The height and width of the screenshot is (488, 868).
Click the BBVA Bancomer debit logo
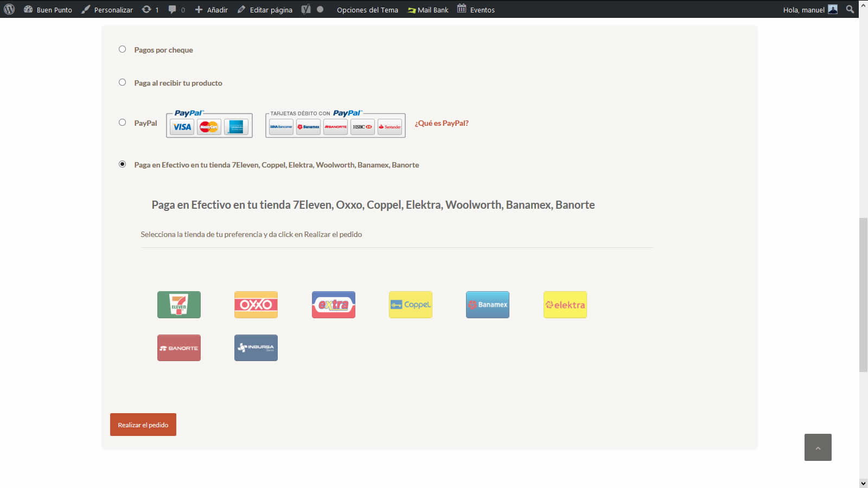tap(281, 127)
